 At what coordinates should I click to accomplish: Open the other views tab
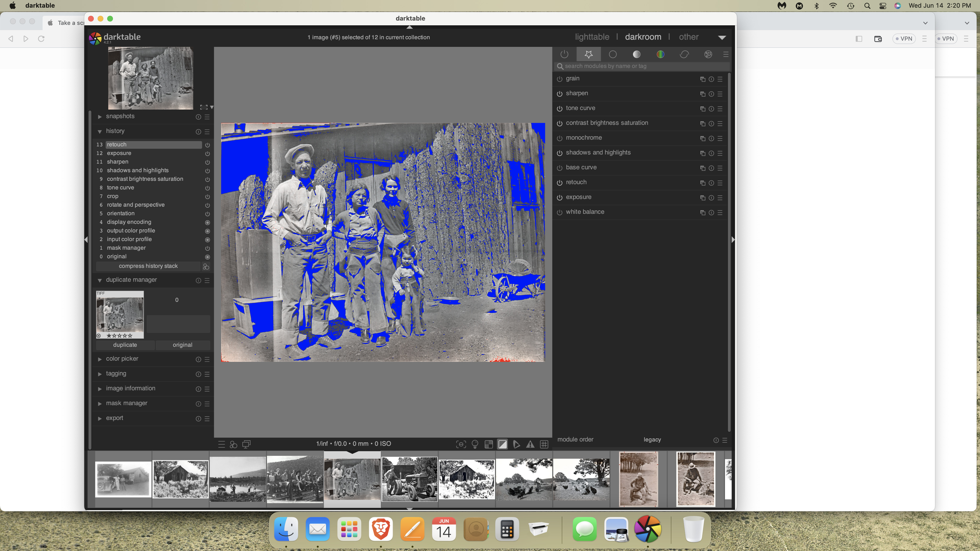click(x=689, y=37)
